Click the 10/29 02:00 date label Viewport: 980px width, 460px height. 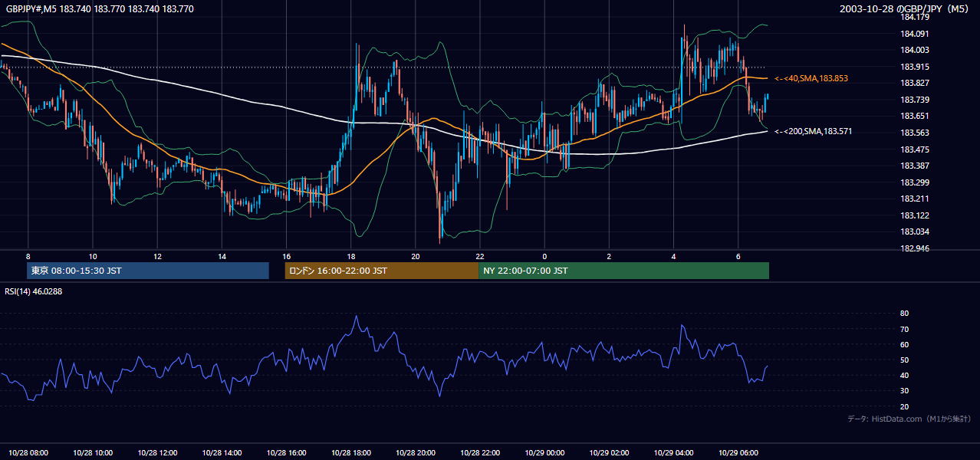click(x=609, y=452)
